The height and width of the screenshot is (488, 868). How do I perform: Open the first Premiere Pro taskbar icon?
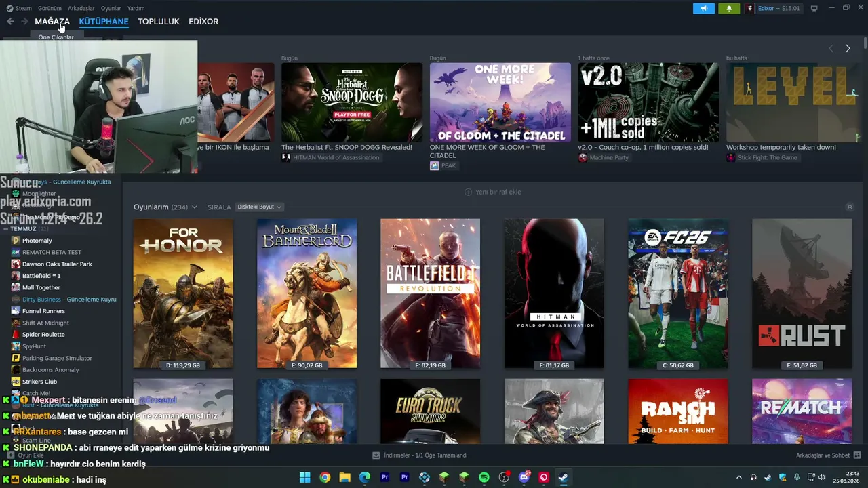tap(384, 477)
